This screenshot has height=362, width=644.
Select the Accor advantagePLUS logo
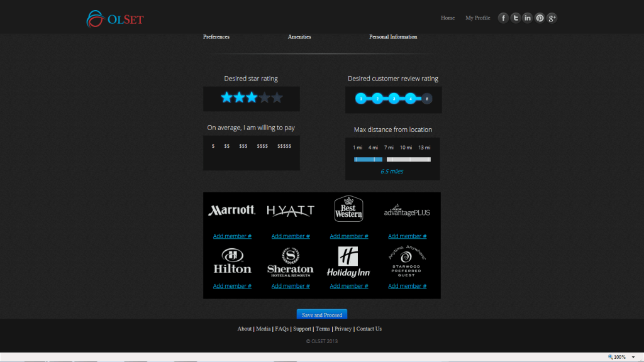(x=407, y=210)
